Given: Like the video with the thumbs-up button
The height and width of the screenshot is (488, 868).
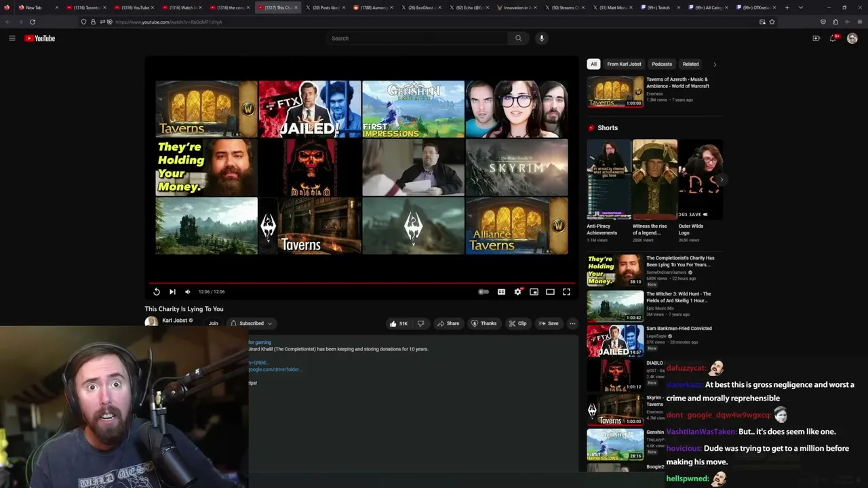Looking at the screenshot, I should point(399,323).
